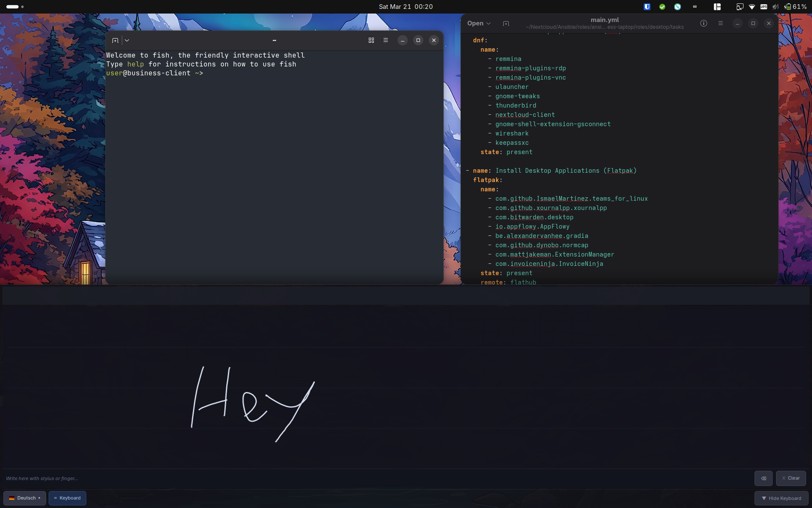Image resolution: width=812 pixels, height=508 pixels.
Task: Switch to Keyboard input mode
Action: click(x=67, y=498)
